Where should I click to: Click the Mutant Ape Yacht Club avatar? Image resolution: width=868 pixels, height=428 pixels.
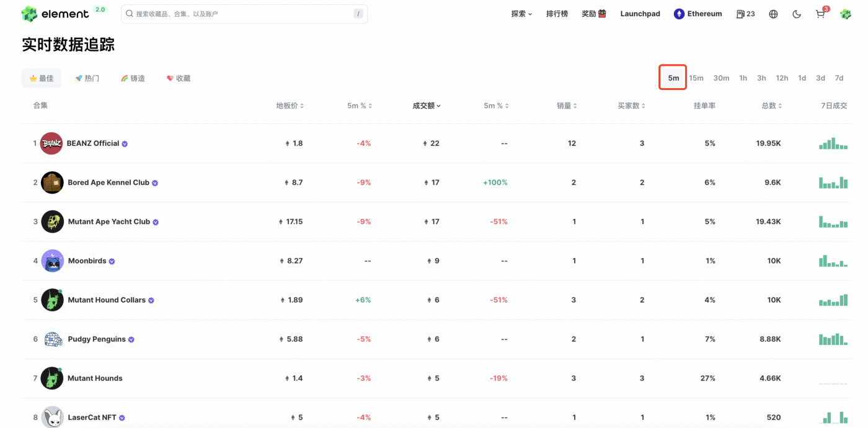point(52,221)
